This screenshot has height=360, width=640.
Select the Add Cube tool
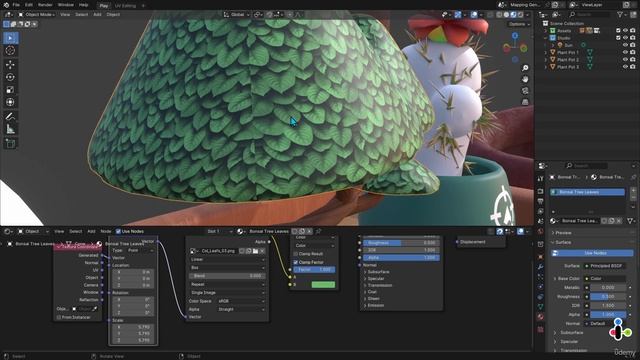pos(10,144)
